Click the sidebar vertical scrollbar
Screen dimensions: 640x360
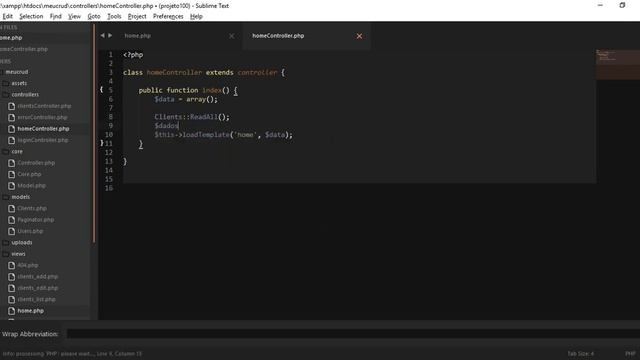point(94,133)
